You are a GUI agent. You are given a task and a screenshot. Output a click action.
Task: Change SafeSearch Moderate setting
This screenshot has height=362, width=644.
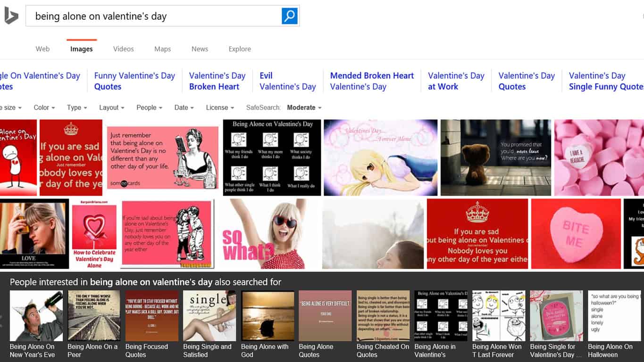(304, 107)
